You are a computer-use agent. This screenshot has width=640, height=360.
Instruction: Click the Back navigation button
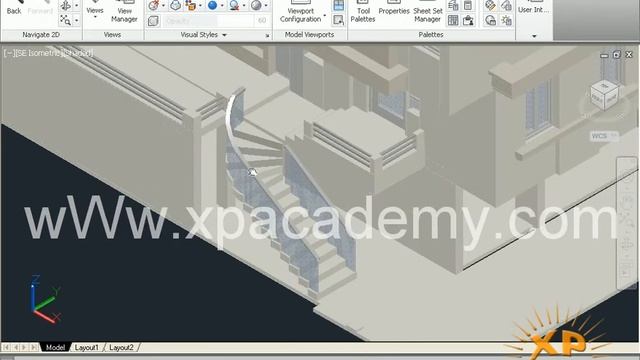pos(14,8)
